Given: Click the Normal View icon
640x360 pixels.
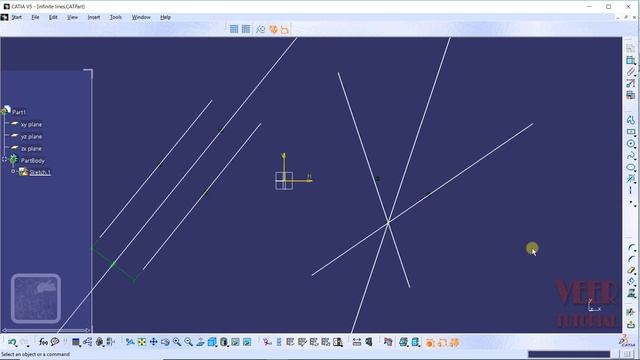Looking at the screenshot, I should (200, 342).
